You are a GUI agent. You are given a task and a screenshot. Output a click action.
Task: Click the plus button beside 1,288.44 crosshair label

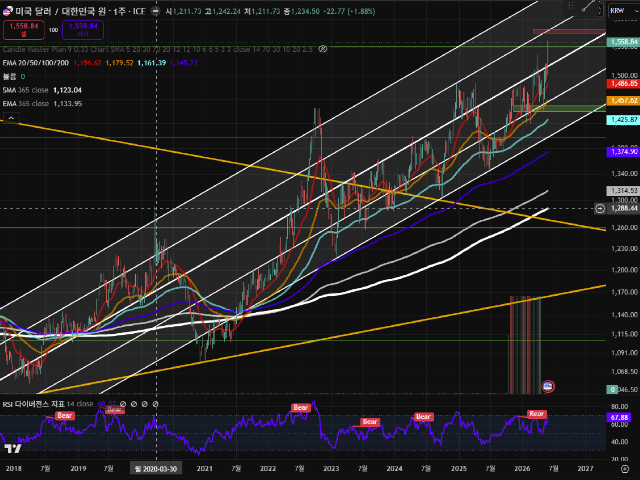tap(600, 208)
